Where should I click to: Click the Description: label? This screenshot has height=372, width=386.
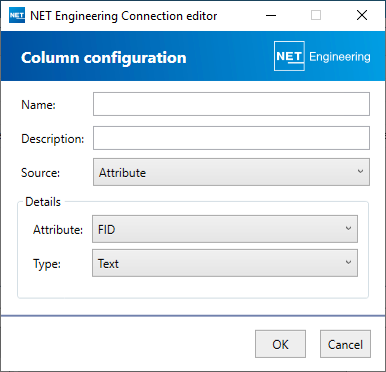53,139
